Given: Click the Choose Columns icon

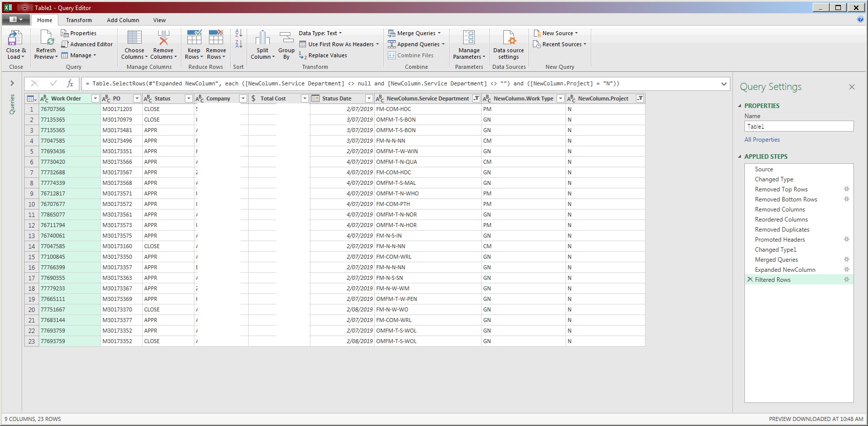Looking at the screenshot, I should (x=134, y=38).
